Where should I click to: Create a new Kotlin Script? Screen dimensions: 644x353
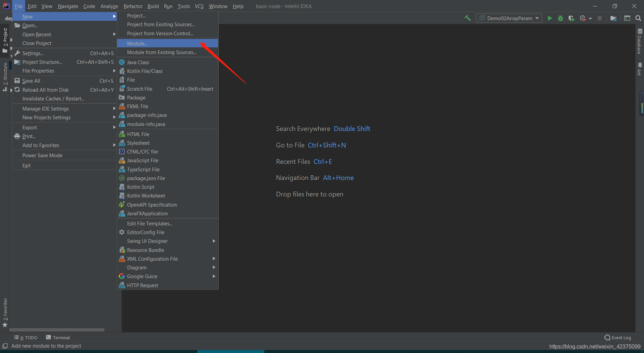pos(167,187)
